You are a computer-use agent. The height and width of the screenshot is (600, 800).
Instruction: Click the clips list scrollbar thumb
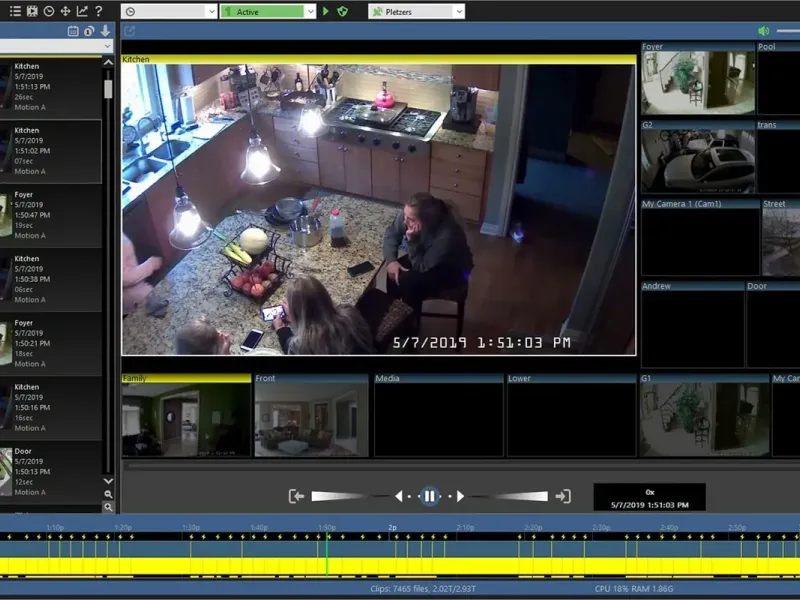(x=108, y=89)
